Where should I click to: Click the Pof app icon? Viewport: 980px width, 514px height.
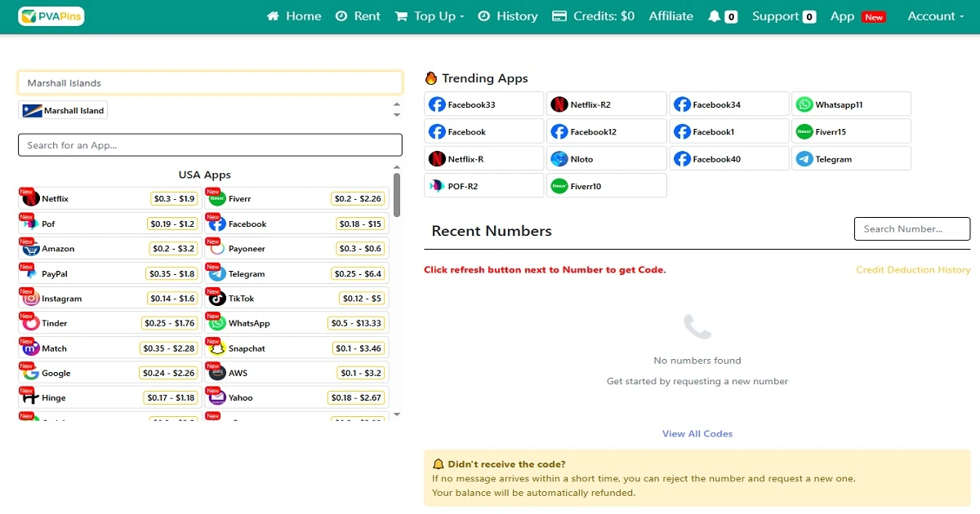pyautogui.click(x=31, y=224)
